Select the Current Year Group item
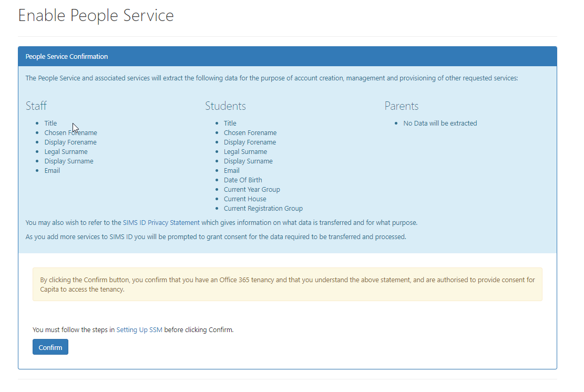The height and width of the screenshot is (392, 584). point(252,190)
